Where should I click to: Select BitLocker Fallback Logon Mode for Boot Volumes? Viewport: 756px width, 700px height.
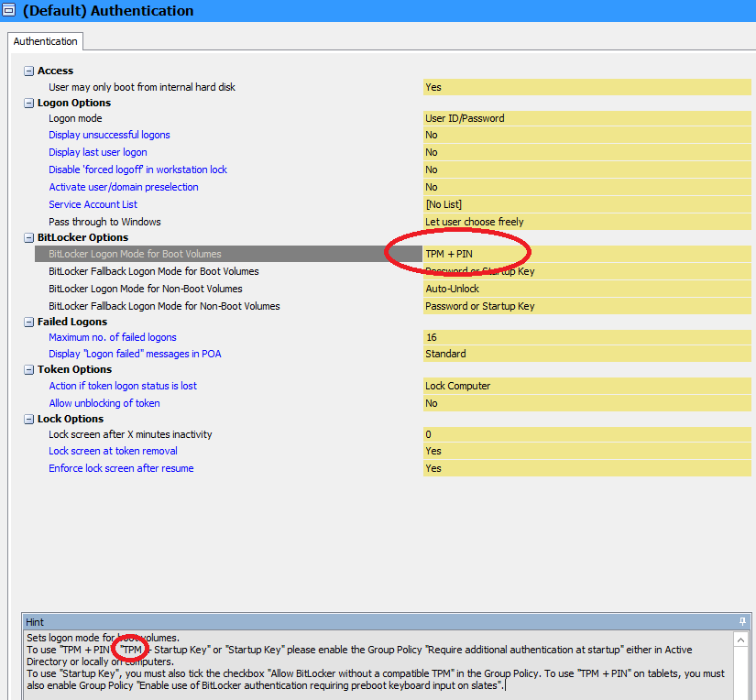(154, 271)
